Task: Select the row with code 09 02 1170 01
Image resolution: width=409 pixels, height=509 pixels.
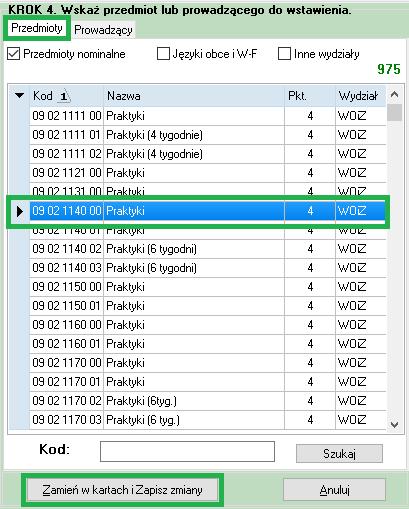Action: coord(208,382)
